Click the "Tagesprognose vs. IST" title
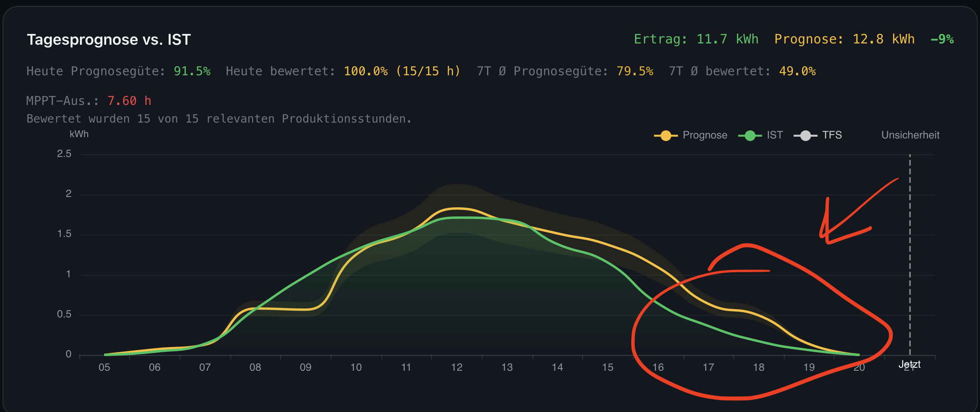 (108, 40)
